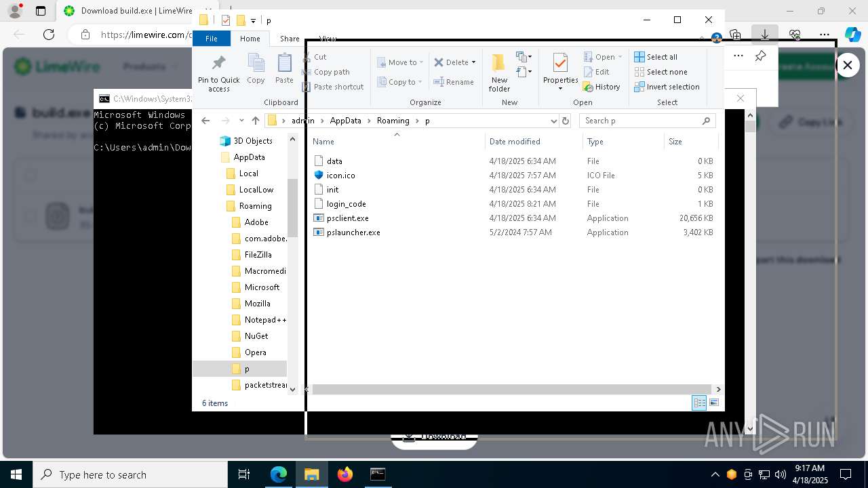Click tree pane scroll down arrow
Viewport: 868px width, 488px height.
point(292,390)
